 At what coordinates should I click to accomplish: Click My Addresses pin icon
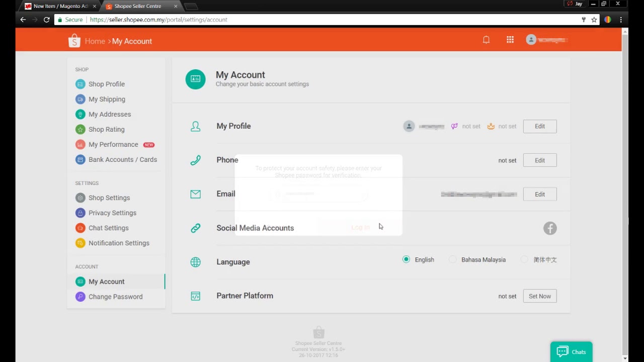click(x=80, y=114)
